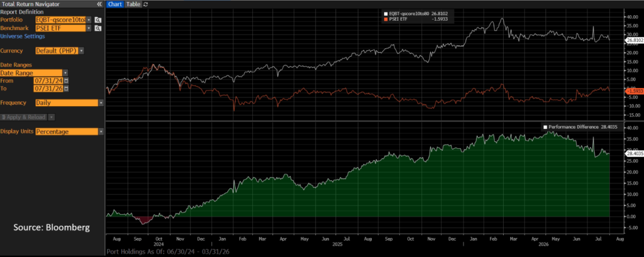Click the orange PSEI ETF legend swatch
Screen dimensions: 644x257
pos(385,19)
